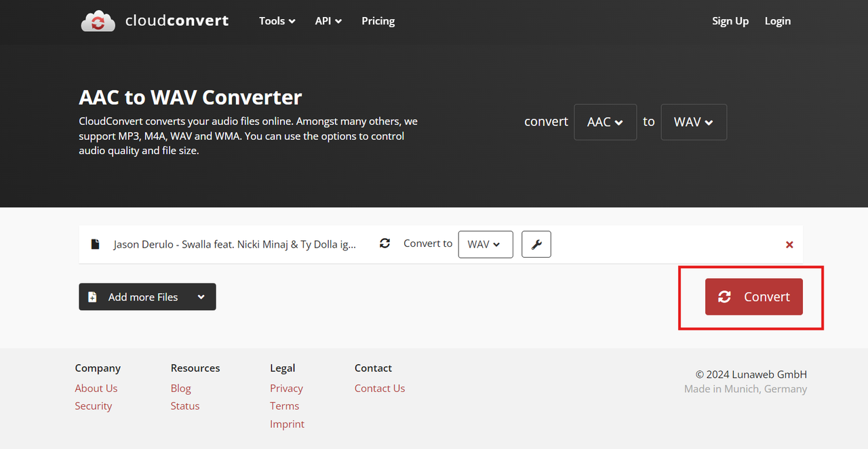Click the Made in Munich, Germany text
Screen dimensions: 868x449
click(x=746, y=389)
